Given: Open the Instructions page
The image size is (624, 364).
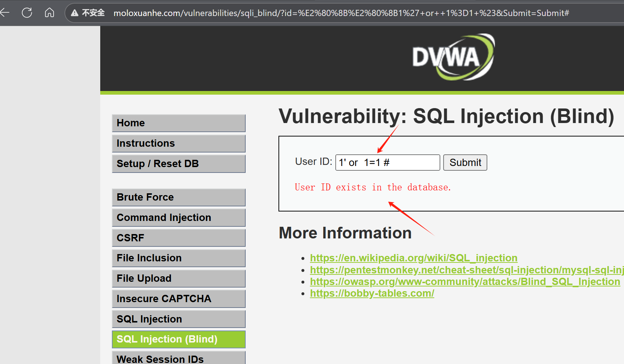Looking at the screenshot, I should coord(179,143).
